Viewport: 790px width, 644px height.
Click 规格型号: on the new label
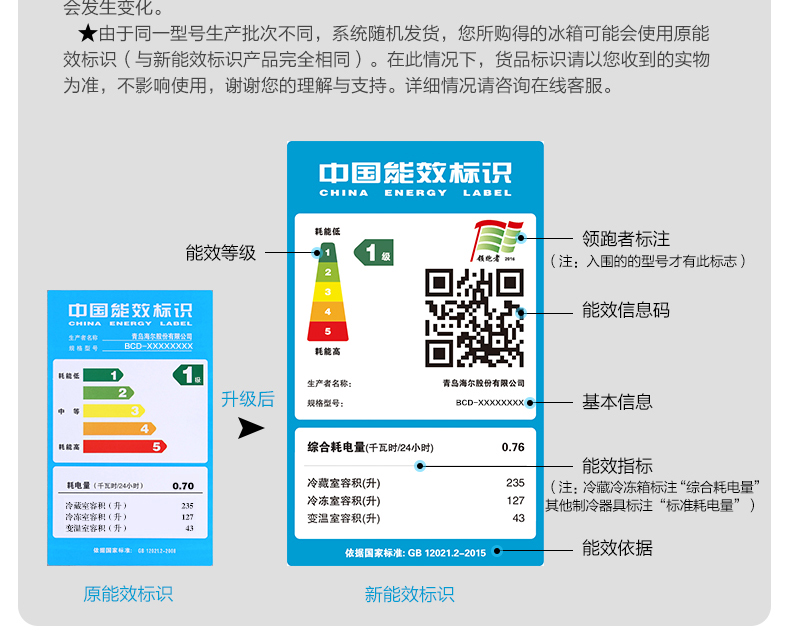pyautogui.click(x=325, y=403)
